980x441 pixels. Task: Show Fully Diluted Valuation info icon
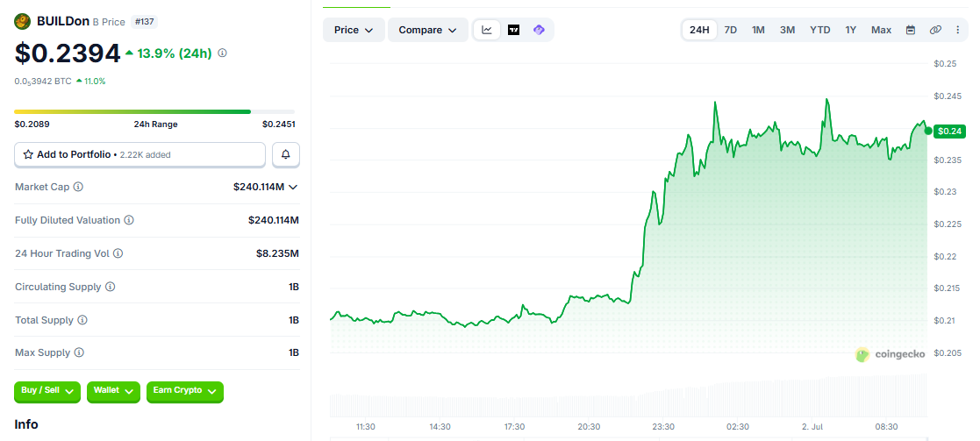click(129, 220)
